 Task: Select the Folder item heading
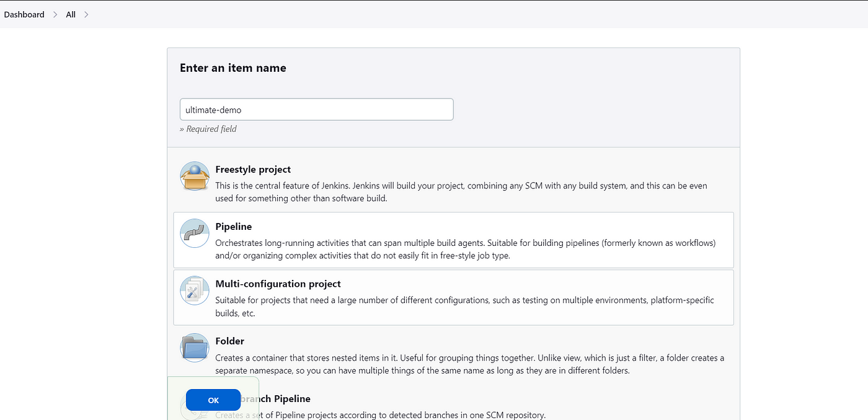point(230,341)
